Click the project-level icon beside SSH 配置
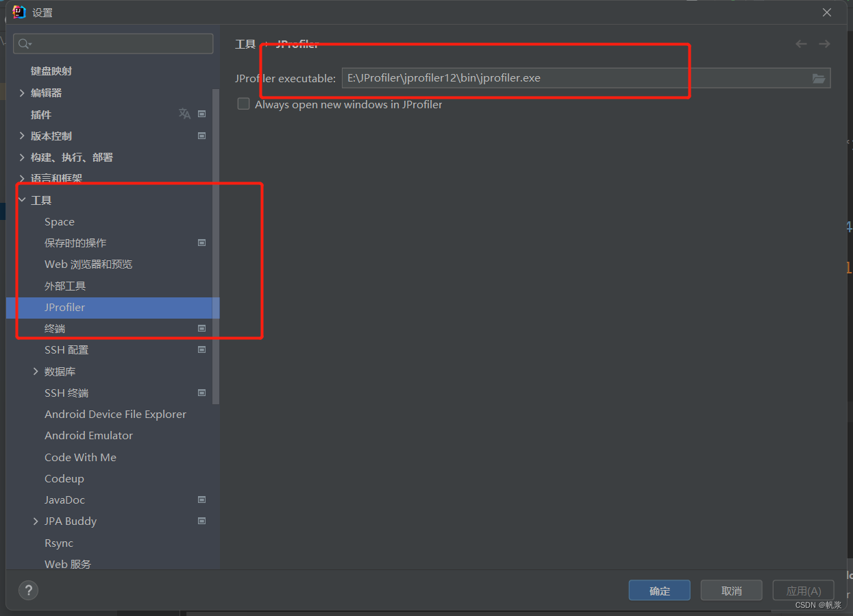 [202, 349]
